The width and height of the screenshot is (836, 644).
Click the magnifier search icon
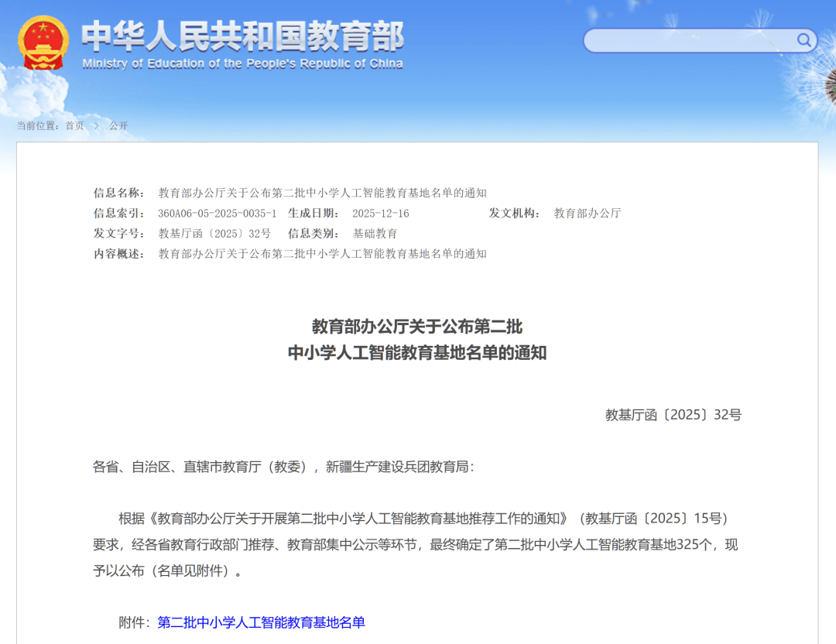coord(804,39)
